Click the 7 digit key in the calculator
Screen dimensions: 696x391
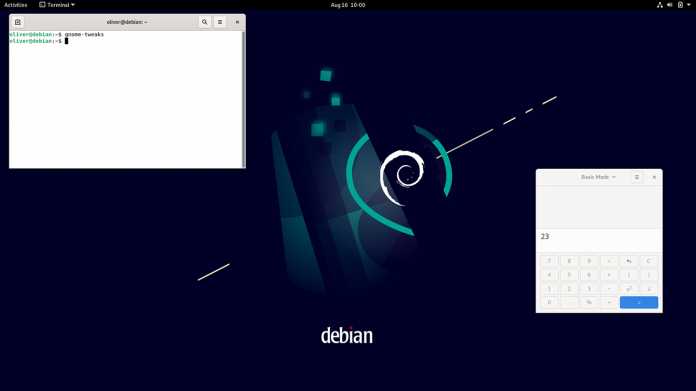click(550, 261)
